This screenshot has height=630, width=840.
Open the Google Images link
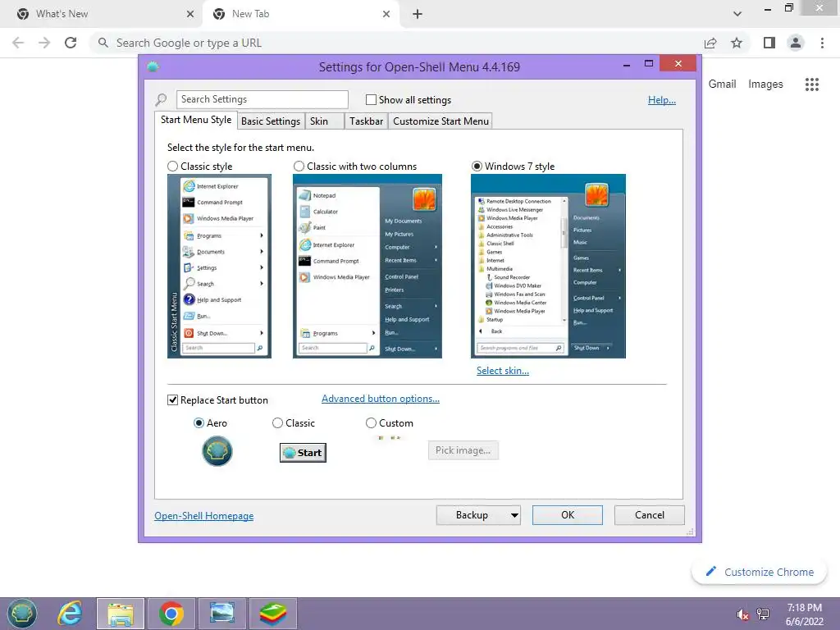coord(765,84)
